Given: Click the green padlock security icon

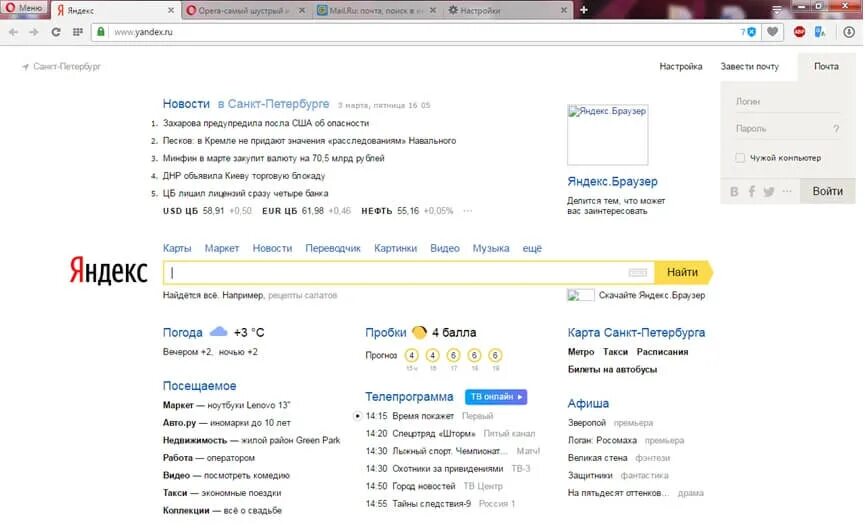Looking at the screenshot, I should pos(100,32).
